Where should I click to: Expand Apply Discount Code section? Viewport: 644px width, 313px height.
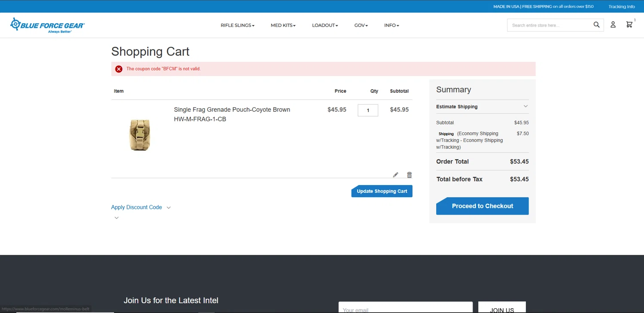pyautogui.click(x=141, y=207)
